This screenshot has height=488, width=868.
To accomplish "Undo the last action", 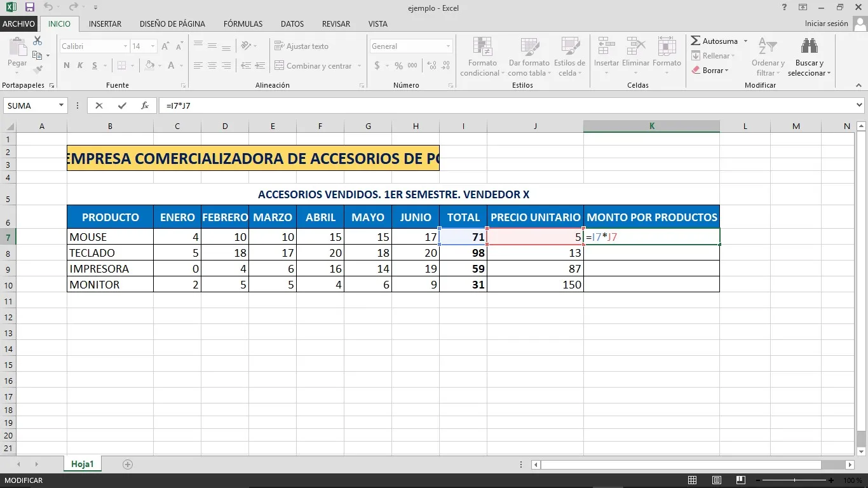I will click(x=48, y=8).
